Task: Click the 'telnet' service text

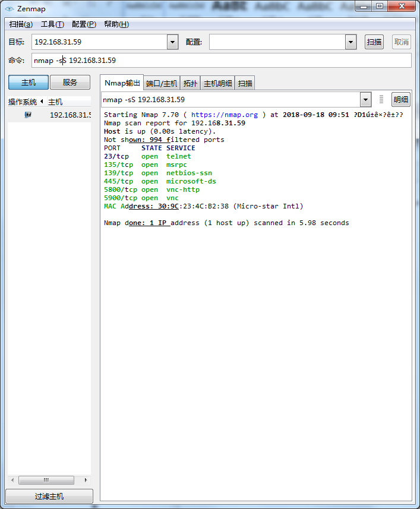Action: point(179,156)
